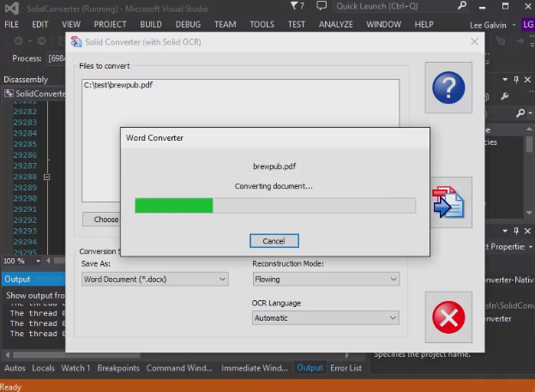This screenshot has width=535, height=392.
Task: Switch to the Locals tab
Action: click(44, 368)
